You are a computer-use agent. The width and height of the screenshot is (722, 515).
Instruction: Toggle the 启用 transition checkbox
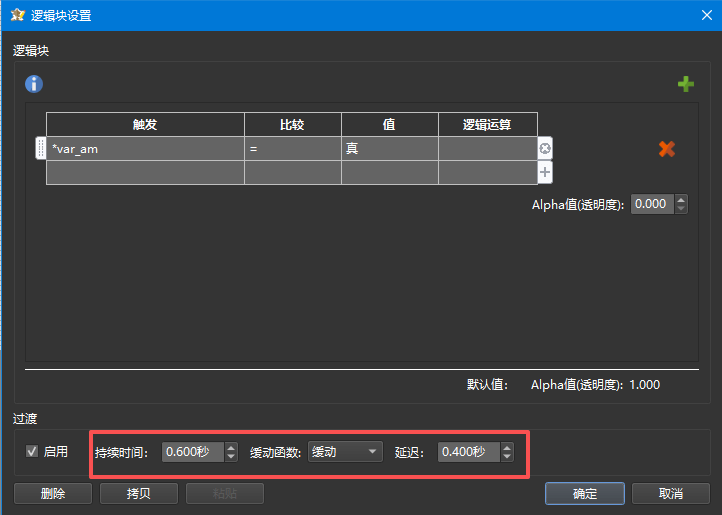pos(32,451)
